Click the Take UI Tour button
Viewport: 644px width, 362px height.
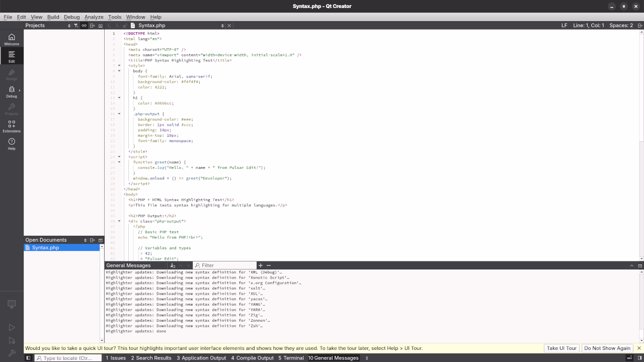pyautogui.click(x=561, y=348)
